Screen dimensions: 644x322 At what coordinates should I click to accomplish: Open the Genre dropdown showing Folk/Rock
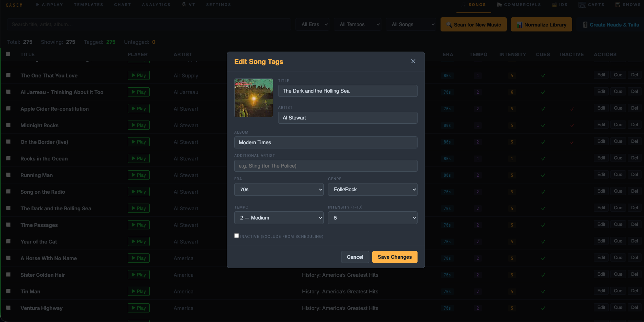point(373,189)
